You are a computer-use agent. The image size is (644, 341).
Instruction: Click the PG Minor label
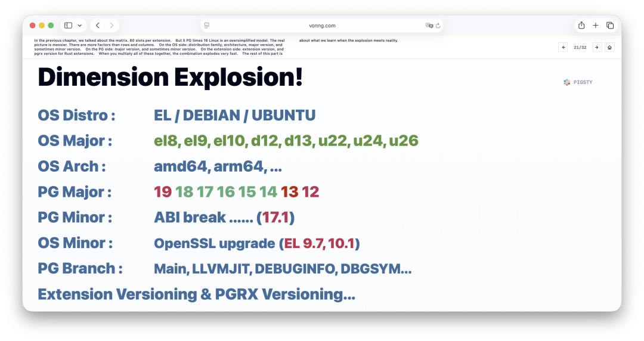75,218
